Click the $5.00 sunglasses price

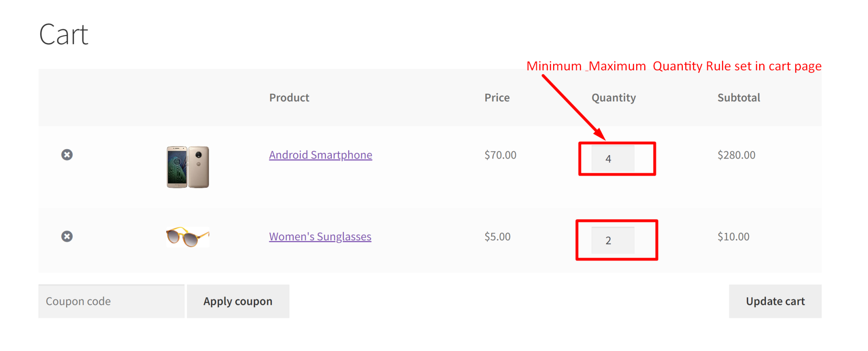coord(498,237)
